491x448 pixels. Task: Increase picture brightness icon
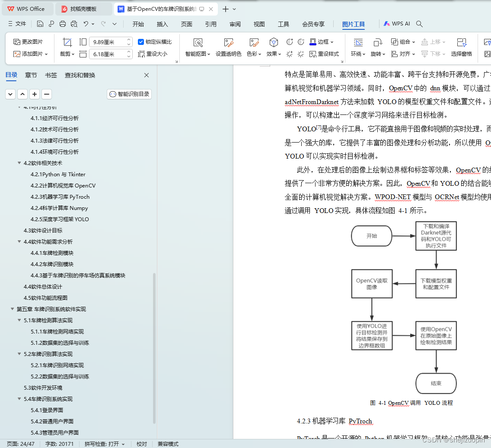point(290,54)
